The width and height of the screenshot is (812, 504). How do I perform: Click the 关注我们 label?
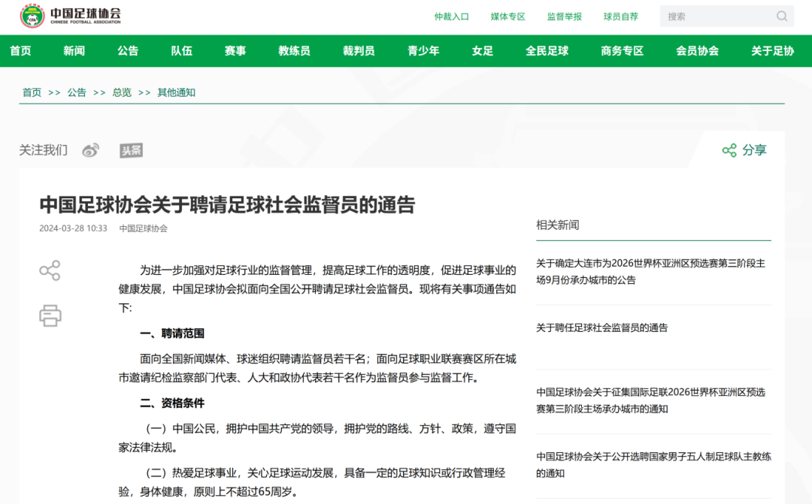pos(43,150)
